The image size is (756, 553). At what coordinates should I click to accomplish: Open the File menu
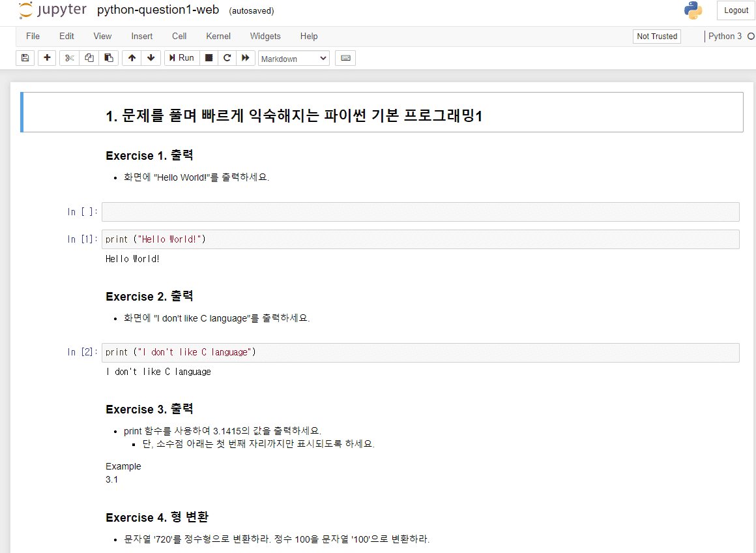coord(33,36)
